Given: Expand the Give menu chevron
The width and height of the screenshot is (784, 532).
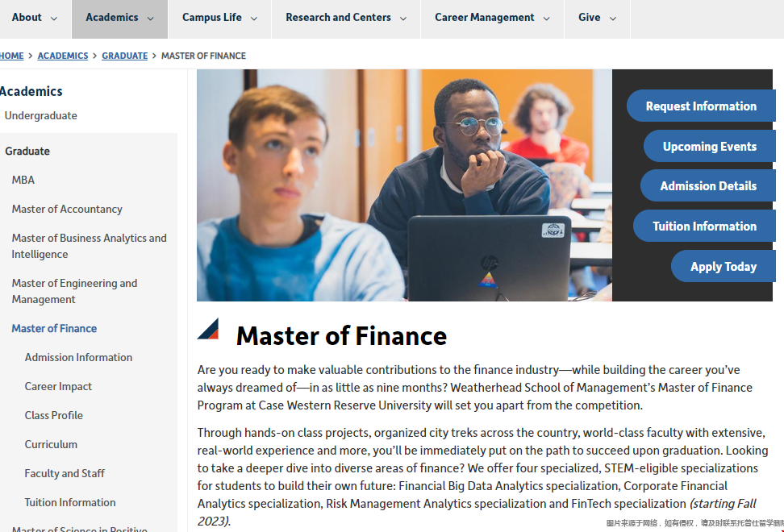Looking at the screenshot, I should (612, 19).
